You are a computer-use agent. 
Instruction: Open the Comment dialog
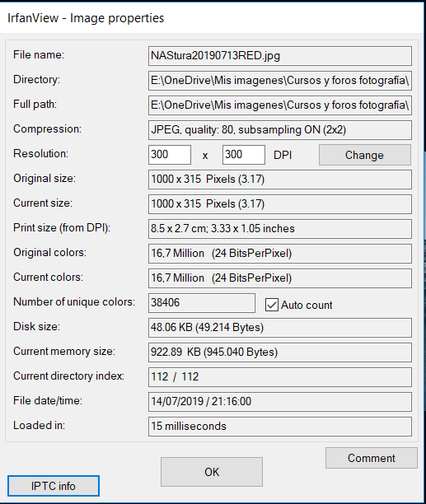tap(372, 458)
